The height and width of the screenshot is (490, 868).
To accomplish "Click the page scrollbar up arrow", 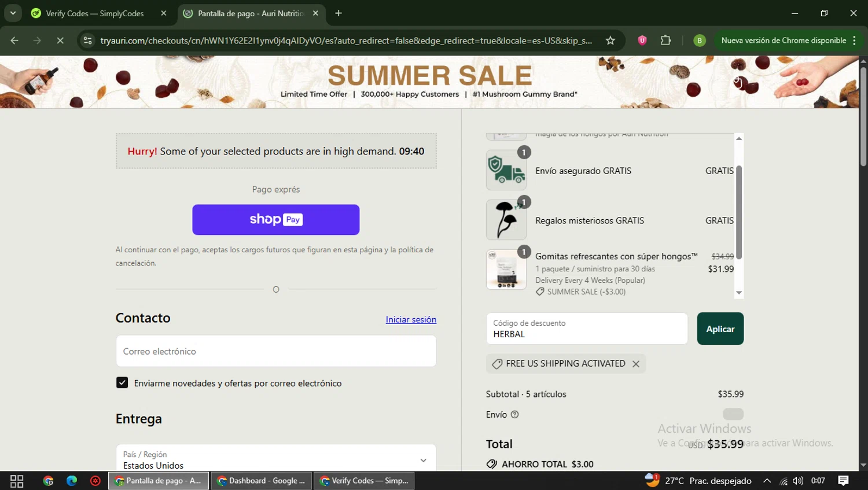I will point(863,60).
